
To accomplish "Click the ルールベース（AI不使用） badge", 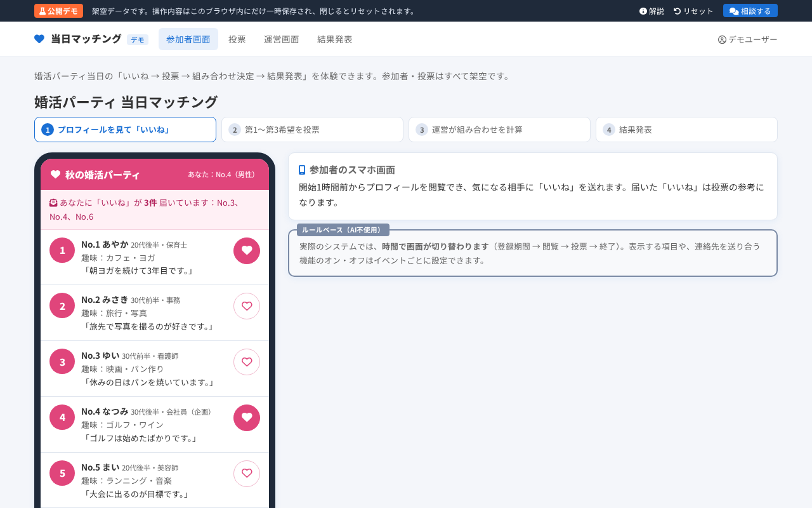I will pyautogui.click(x=343, y=230).
